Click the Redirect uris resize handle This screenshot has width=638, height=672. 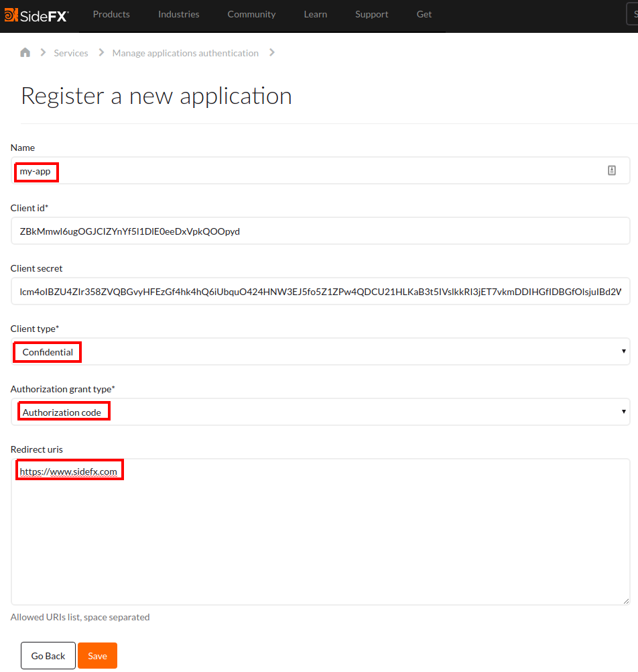[626, 601]
